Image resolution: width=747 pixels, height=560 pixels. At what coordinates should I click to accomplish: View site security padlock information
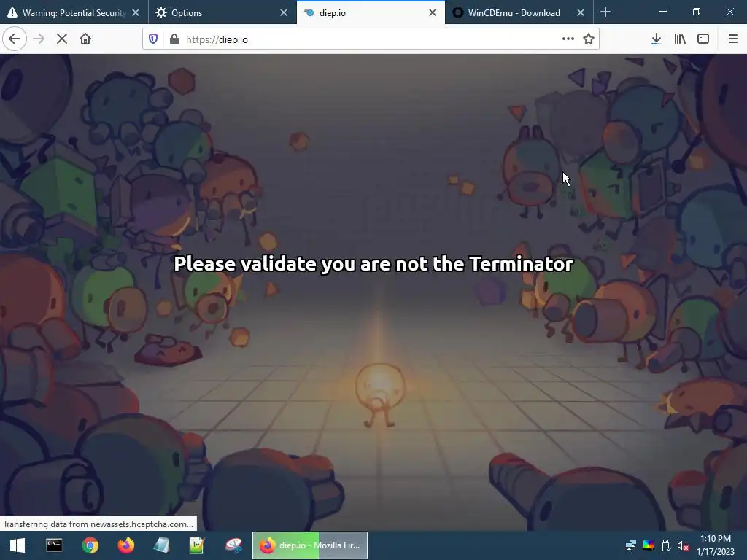point(174,39)
